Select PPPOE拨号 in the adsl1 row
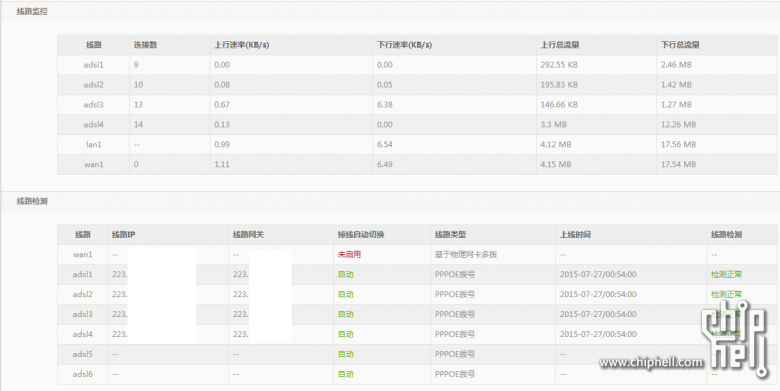Viewport: 780px width, 391px height. pos(455,274)
